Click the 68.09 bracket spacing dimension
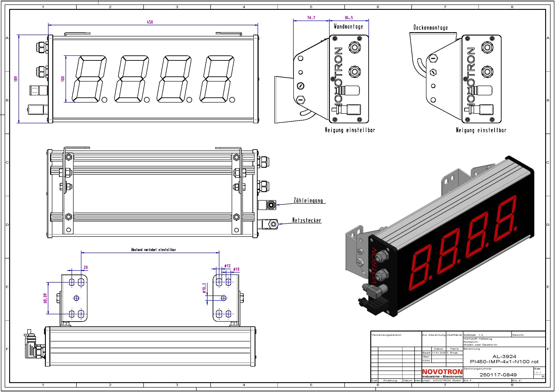 click(45, 298)
